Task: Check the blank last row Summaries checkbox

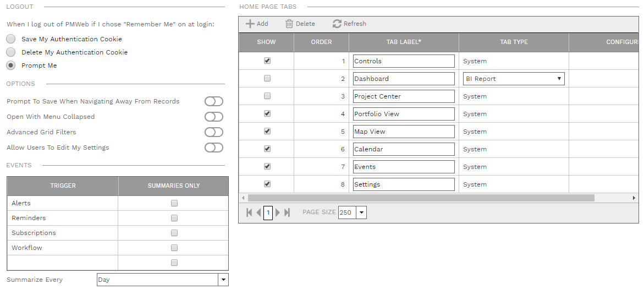Action: [174, 262]
